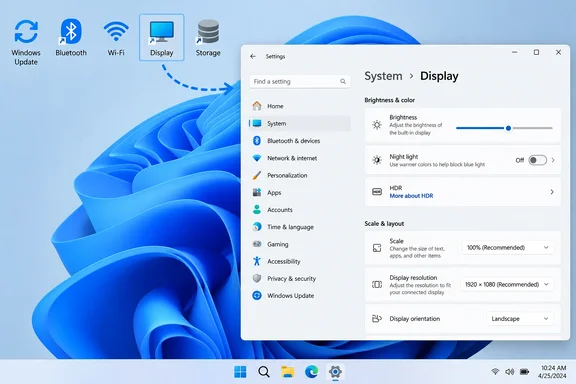Open the Start menu from taskbar
The image size is (576, 384).
coord(240,372)
